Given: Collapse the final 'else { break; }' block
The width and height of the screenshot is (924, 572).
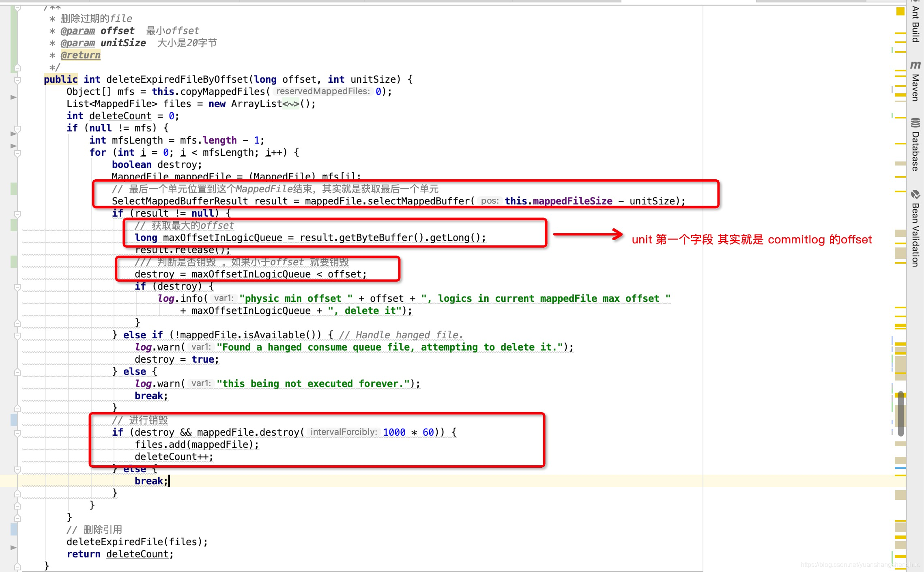Looking at the screenshot, I should tap(17, 469).
